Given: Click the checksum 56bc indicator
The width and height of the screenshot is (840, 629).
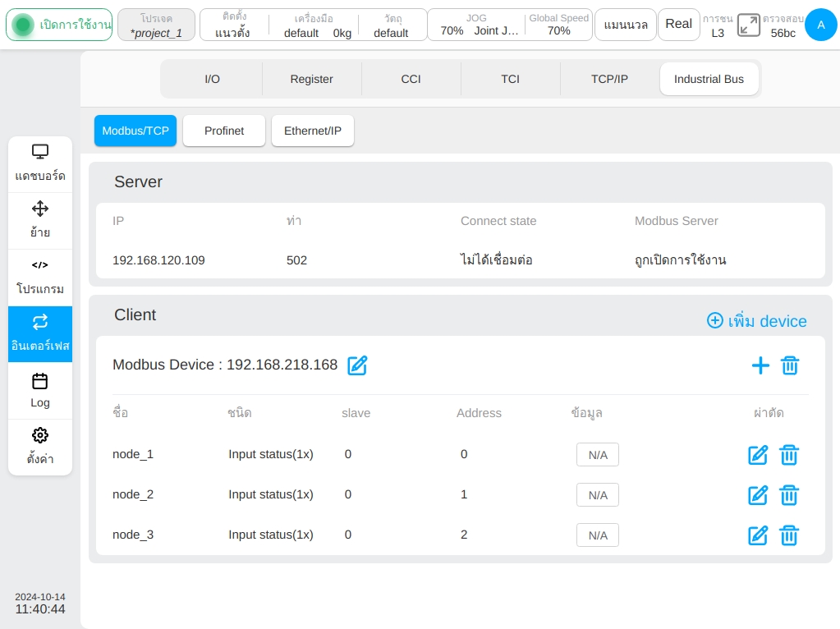Looking at the screenshot, I should tap(783, 25).
